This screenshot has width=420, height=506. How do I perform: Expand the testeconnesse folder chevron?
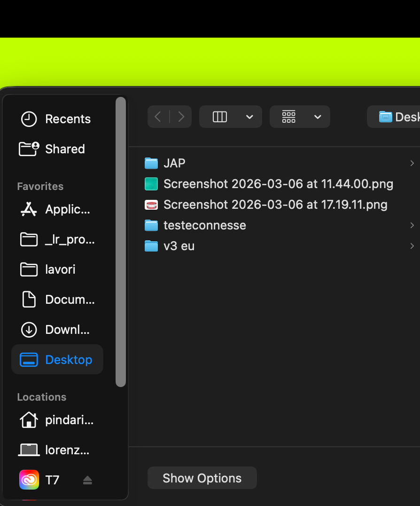(412, 225)
